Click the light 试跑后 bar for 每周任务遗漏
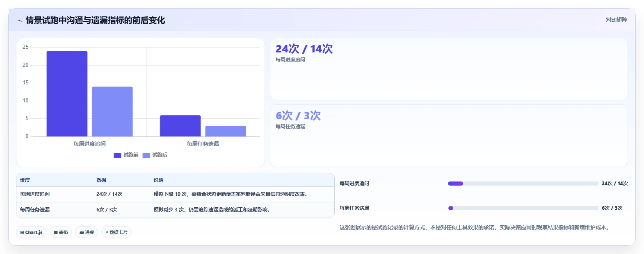The width and height of the screenshot is (644, 254). tap(226, 131)
